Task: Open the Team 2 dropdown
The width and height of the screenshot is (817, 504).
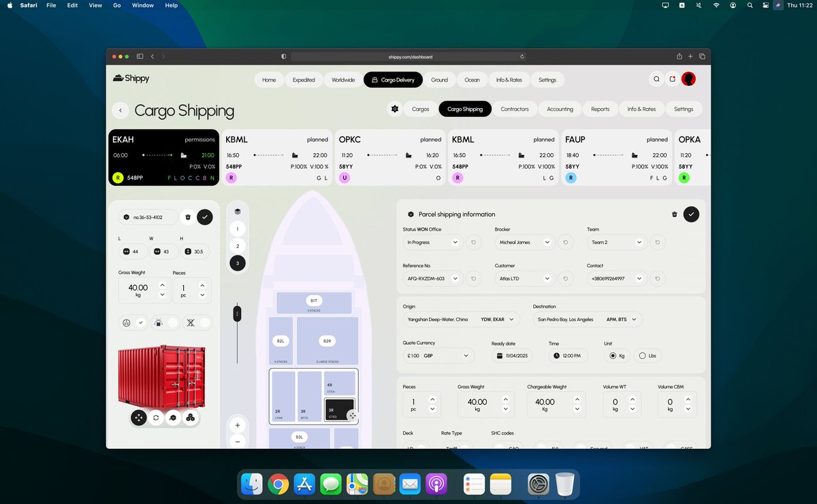Action: coord(617,242)
